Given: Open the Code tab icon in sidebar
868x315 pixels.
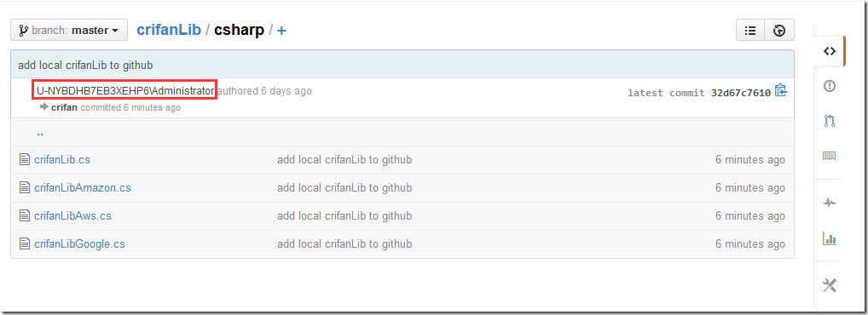Looking at the screenshot, I should point(829,51).
